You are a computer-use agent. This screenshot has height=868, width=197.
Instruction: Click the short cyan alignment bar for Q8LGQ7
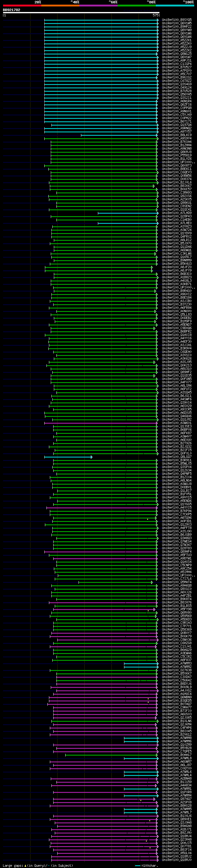[68, 457]
